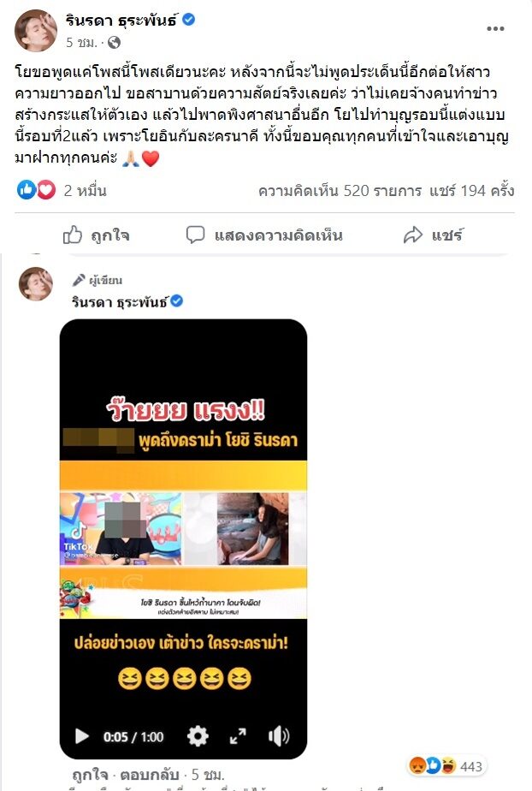This screenshot has width=532, height=791.
Task: Open the three-dot post options menu
Action: [x=495, y=29]
